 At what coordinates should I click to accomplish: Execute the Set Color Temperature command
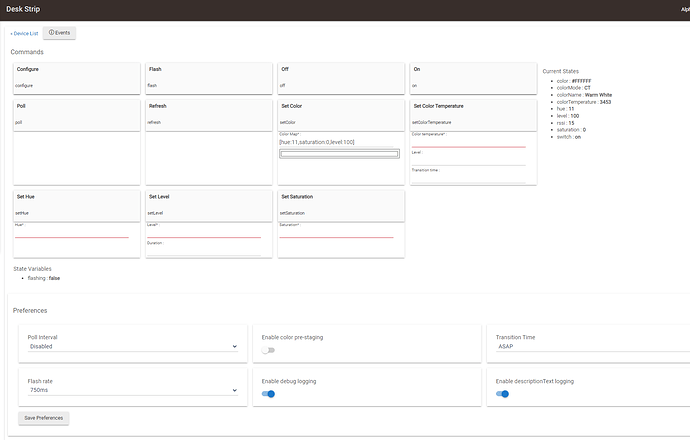pyautogui.click(x=473, y=115)
